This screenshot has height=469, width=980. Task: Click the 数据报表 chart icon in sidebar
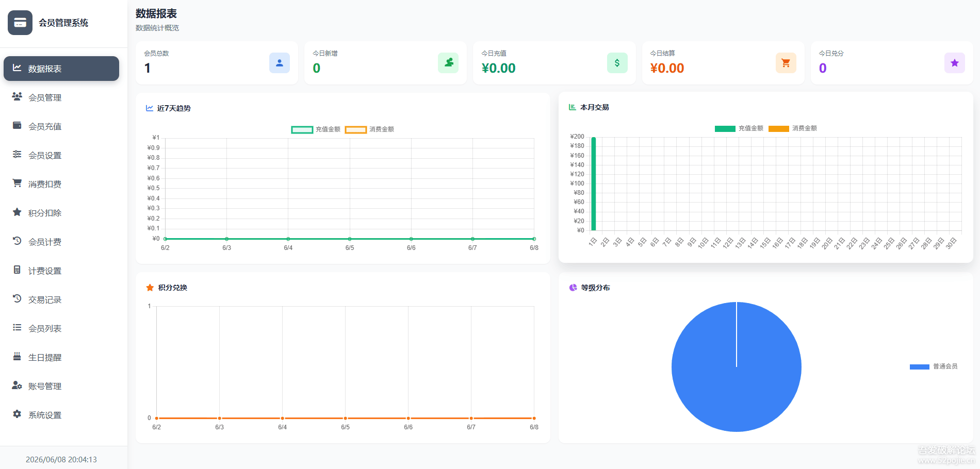(17, 68)
